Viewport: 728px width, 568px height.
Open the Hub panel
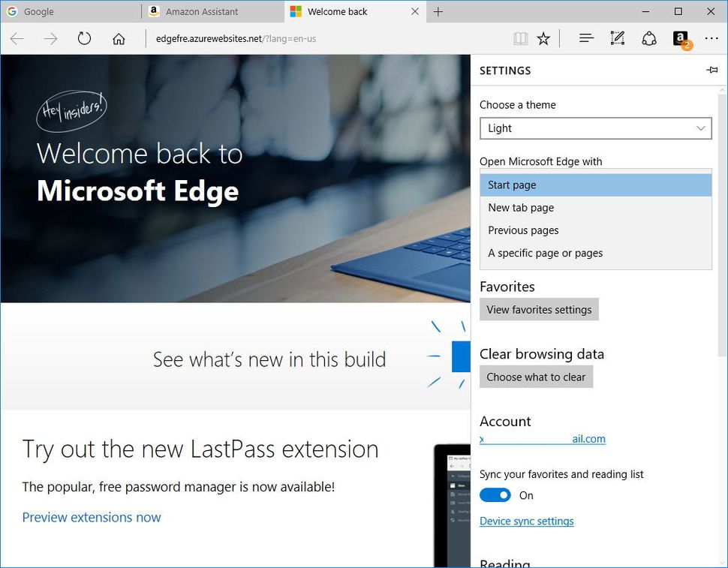point(585,38)
